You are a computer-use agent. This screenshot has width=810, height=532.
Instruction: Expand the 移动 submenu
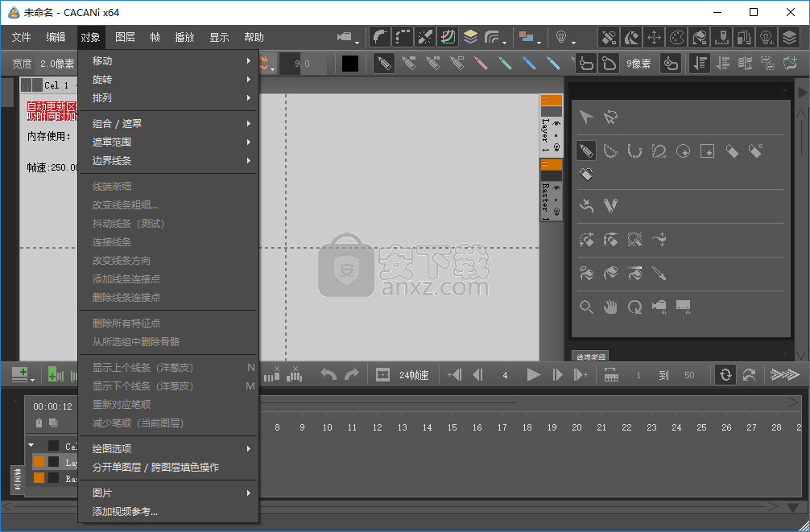[168, 61]
